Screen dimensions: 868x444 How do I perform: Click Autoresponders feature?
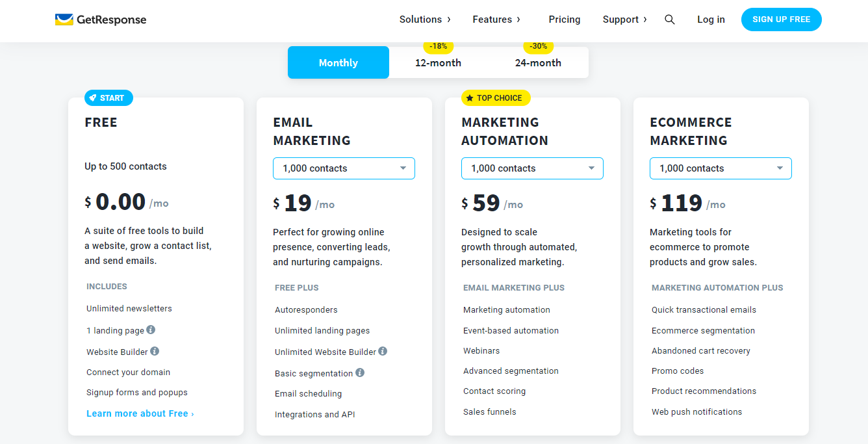pos(306,310)
